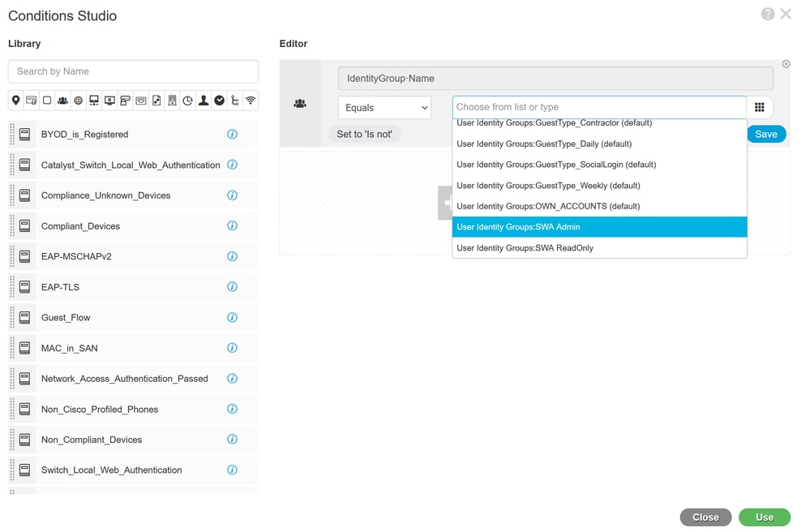Toggle condition to 'Is not'
Image resolution: width=810 pixels, height=532 pixels.
pos(365,135)
